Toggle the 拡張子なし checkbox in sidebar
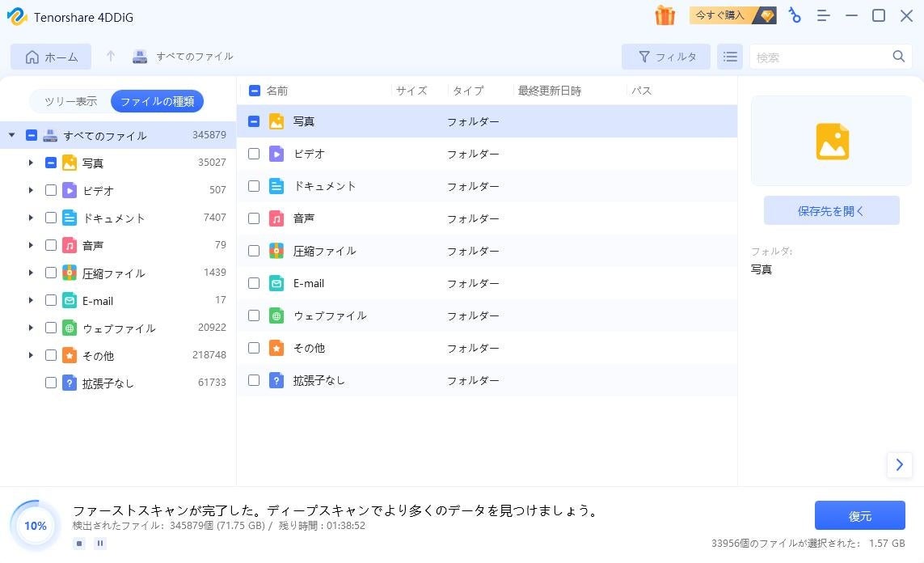 51,383
